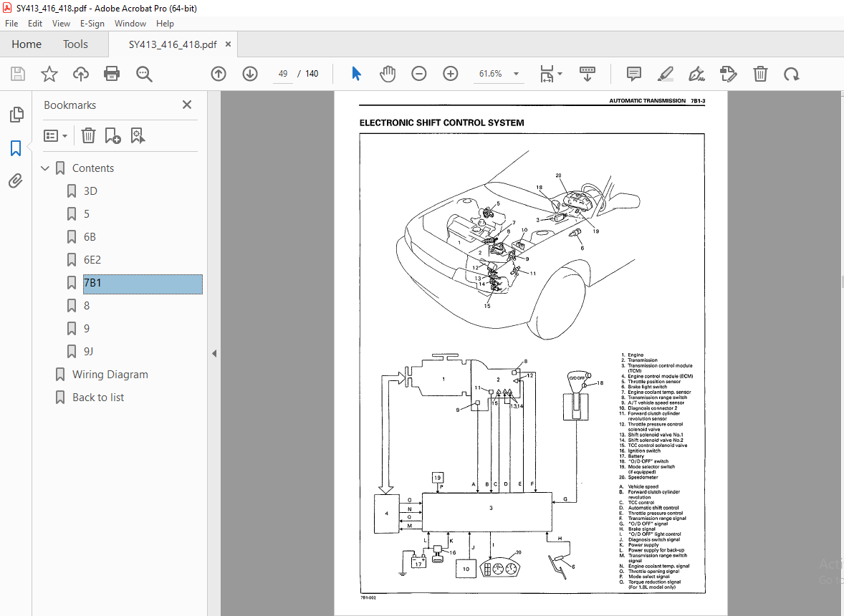Image resolution: width=844 pixels, height=616 pixels.
Task: Open bookmarks options list dropdown
Action: click(55, 135)
